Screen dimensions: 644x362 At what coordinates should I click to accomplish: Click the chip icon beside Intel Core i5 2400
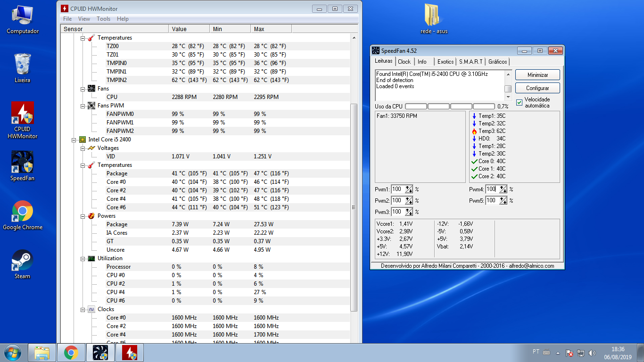(82, 140)
